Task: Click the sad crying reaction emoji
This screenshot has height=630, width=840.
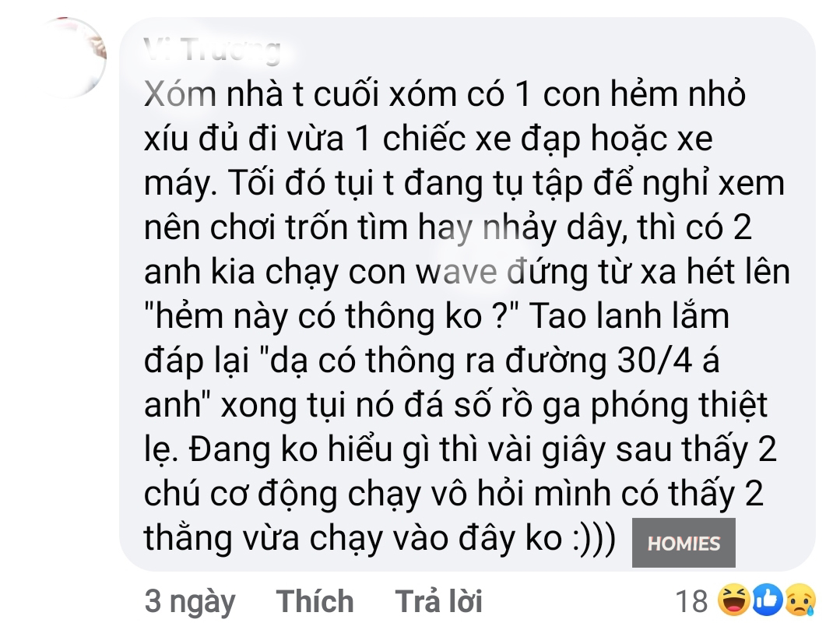Action: [x=800, y=600]
